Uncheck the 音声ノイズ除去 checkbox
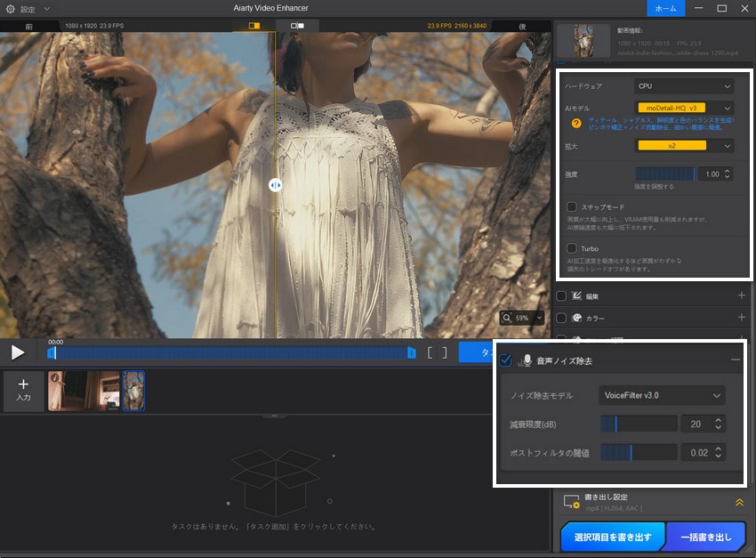 (x=506, y=360)
